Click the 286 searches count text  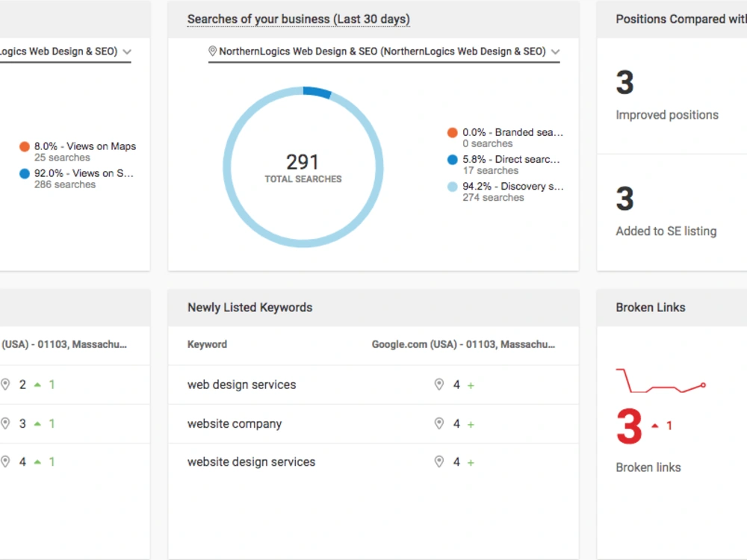click(x=65, y=184)
